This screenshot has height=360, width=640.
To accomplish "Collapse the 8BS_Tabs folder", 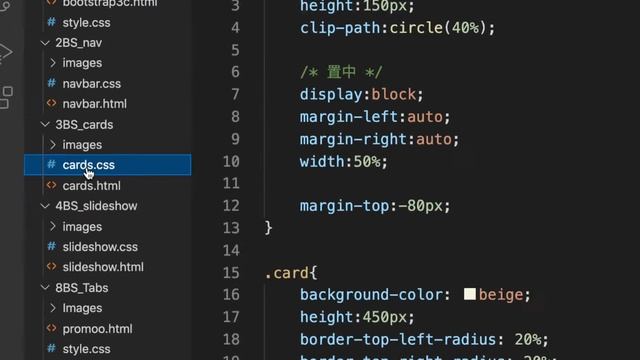I will pyautogui.click(x=45, y=288).
